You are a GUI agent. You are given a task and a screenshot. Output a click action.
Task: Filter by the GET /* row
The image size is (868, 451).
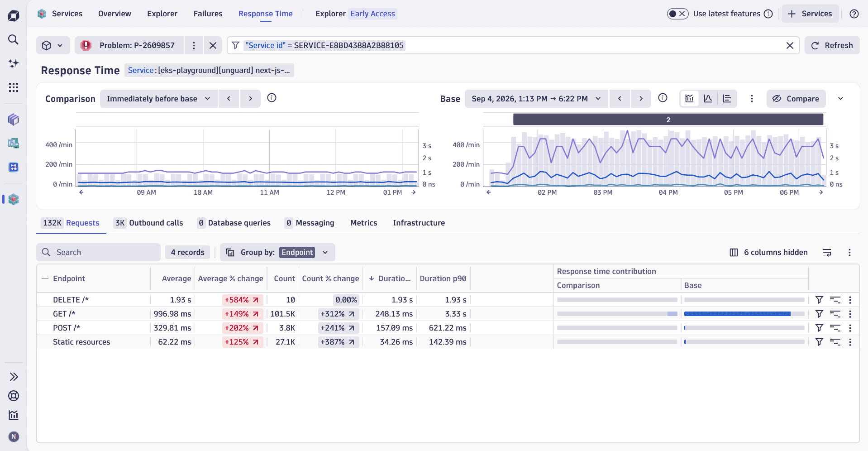tap(819, 314)
